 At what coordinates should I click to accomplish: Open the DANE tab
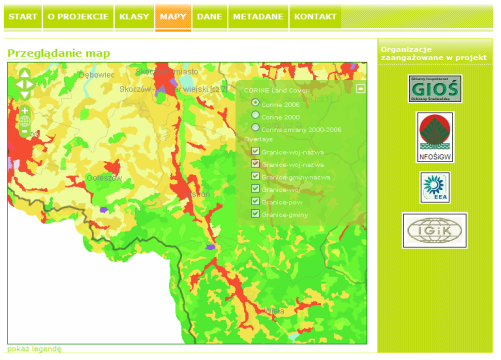click(x=209, y=17)
